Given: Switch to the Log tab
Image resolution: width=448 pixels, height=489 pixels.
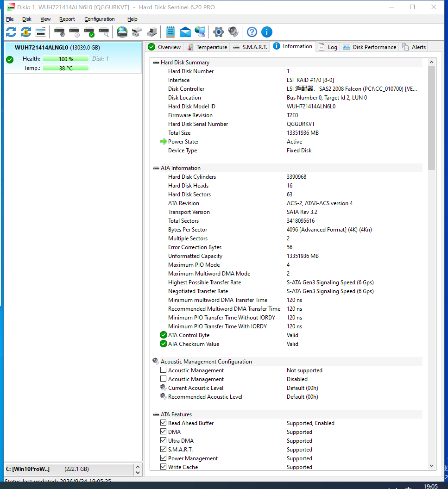Looking at the screenshot, I should 328,47.
